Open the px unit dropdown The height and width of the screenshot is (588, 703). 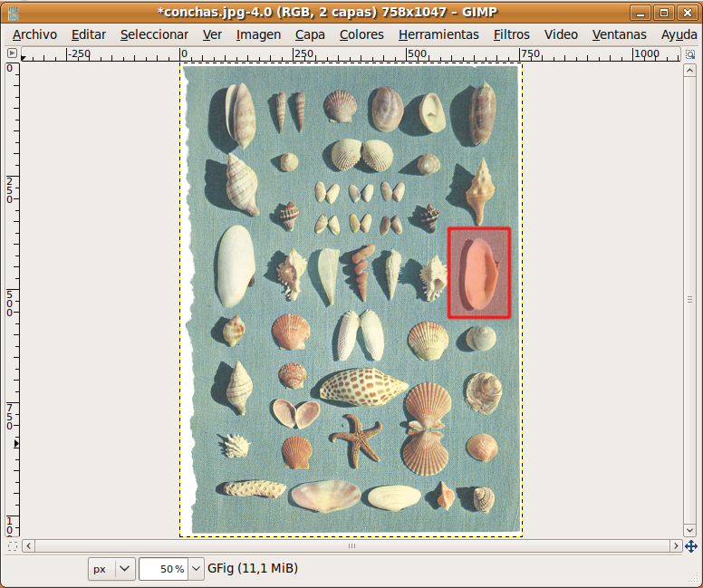(x=112, y=569)
